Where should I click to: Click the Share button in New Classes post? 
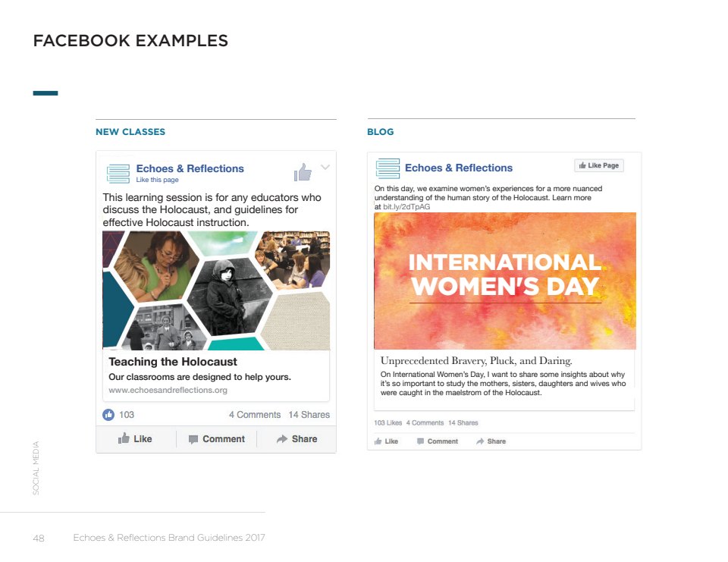tap(297, 439)
